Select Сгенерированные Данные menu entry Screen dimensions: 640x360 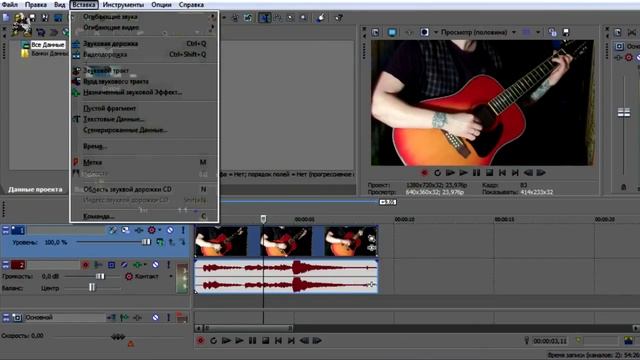click(144, 130)
